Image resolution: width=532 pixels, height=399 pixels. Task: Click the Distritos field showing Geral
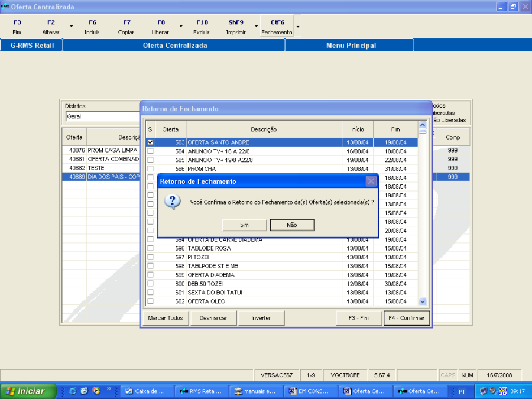(x=102, y=116)
